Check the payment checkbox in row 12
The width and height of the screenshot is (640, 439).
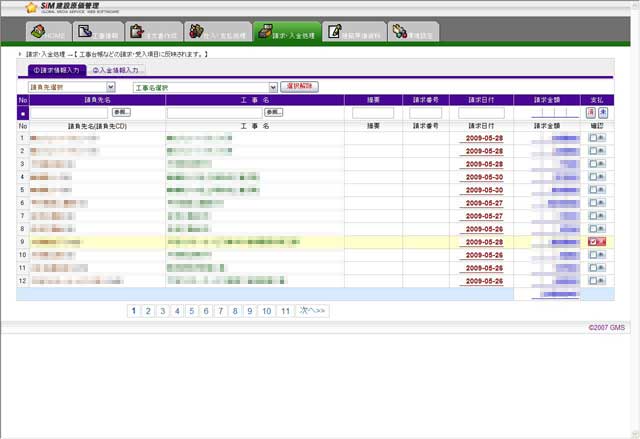[x=594, y=281]
